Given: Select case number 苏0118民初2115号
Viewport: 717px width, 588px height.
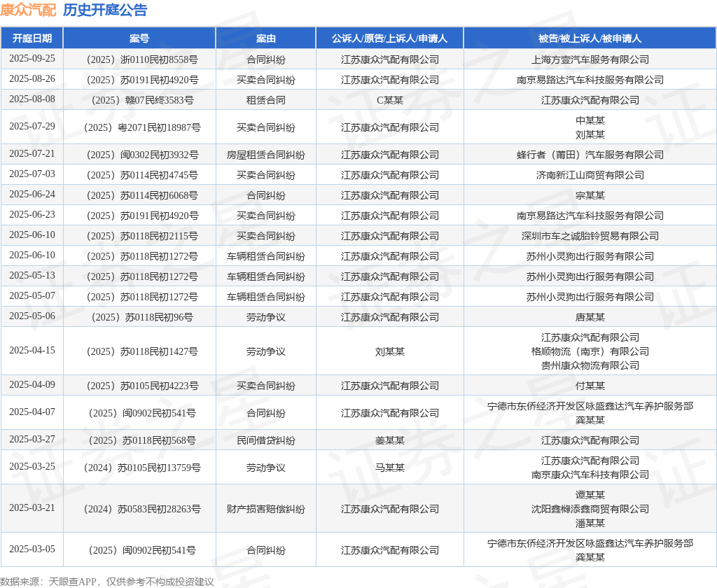Looking at the screenshot, I should click(142, 236).
